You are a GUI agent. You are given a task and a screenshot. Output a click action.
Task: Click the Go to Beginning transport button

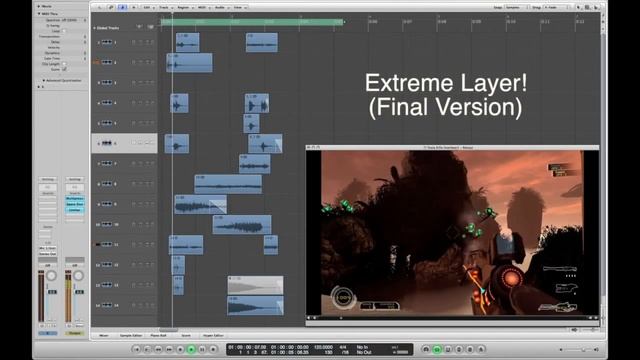[x=136, y=349]
